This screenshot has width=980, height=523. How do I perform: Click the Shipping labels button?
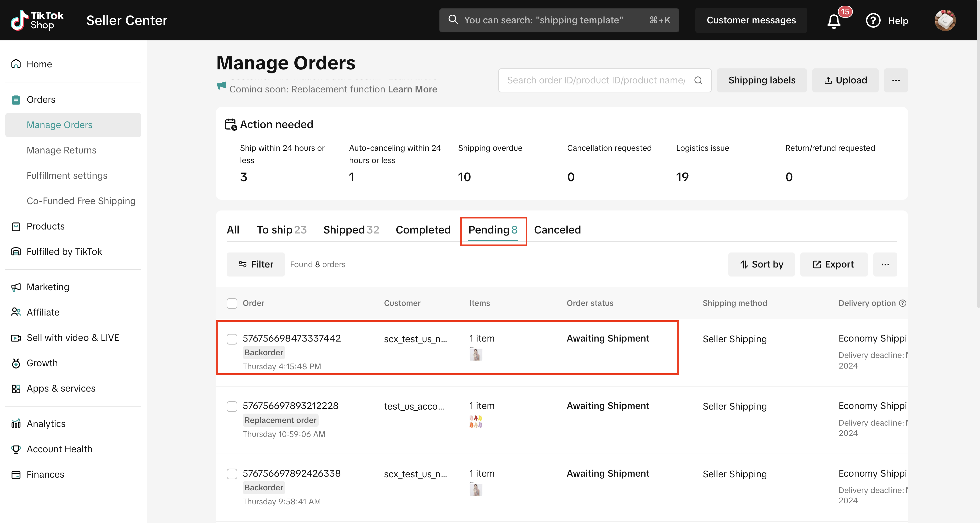[x=761, y=80]
